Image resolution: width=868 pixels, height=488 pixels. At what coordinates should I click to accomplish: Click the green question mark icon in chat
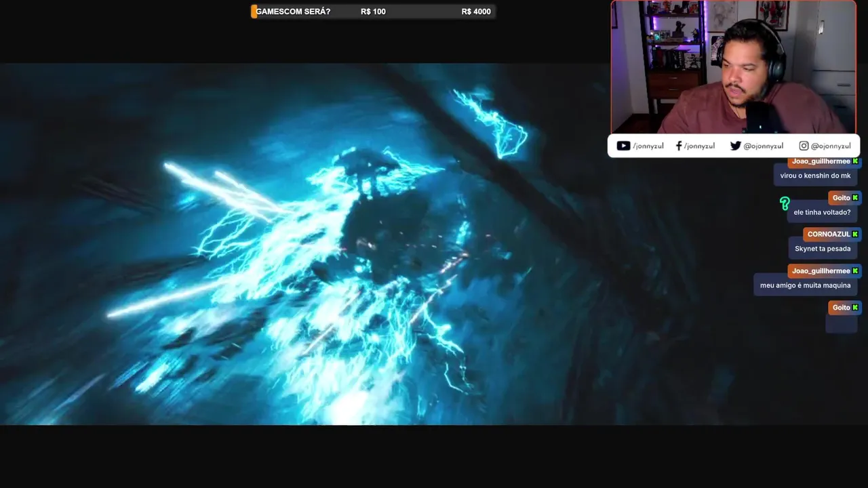click(x=785, y=203)
